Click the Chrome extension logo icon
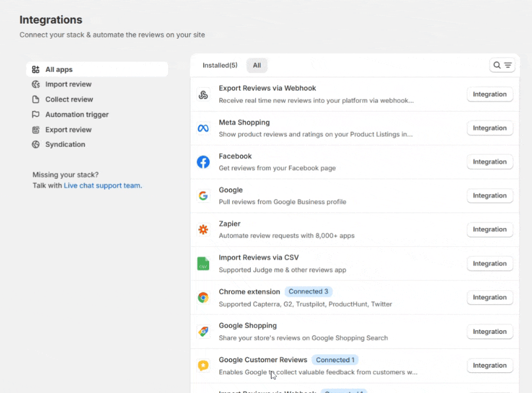Image resolution: width=532 pixels, height=393 pixels. pyautogui.click(x=203, y=297)
